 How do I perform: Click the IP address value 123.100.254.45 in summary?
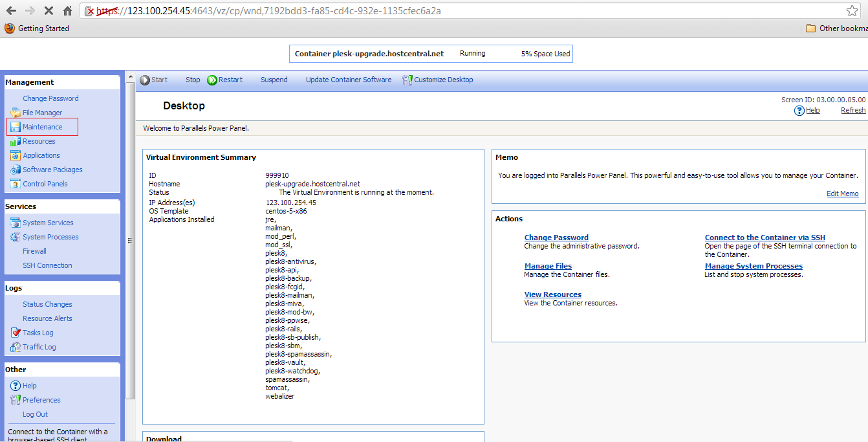pyautogui.click(x=290, y=203)
